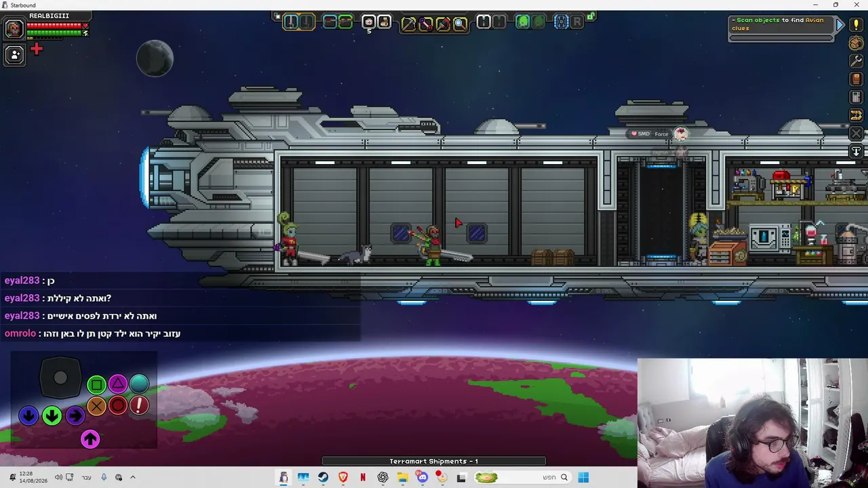
Task: Click the omrolo chat message
Action: tap(92, 333)
